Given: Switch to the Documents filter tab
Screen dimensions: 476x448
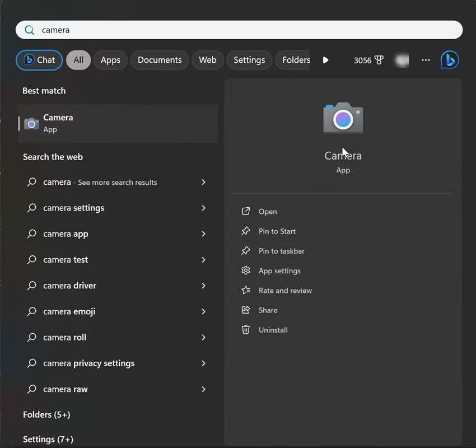Looking at the screenshot, I should tap(159, 60).
